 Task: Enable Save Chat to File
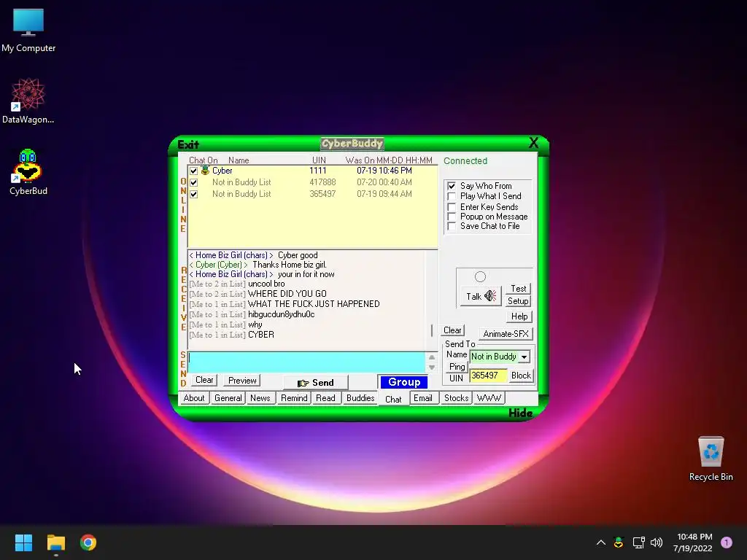pyautogui.click(x=452, y=226)
